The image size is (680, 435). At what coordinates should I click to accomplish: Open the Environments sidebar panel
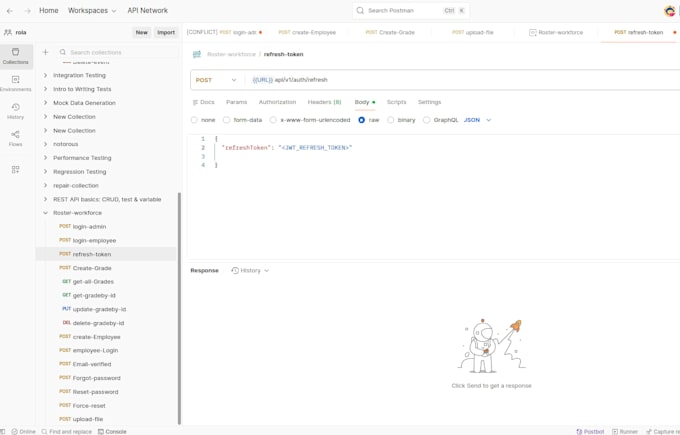16,84
